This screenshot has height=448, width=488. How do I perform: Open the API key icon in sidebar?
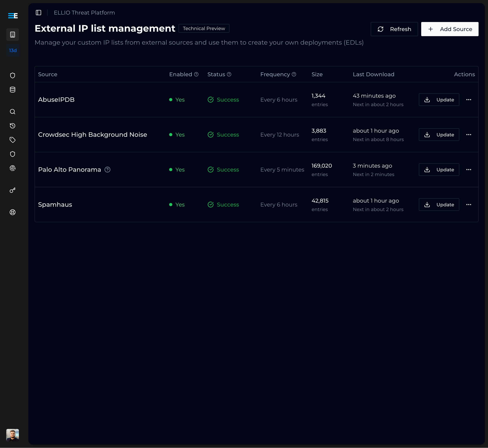[x=13, y=190]
